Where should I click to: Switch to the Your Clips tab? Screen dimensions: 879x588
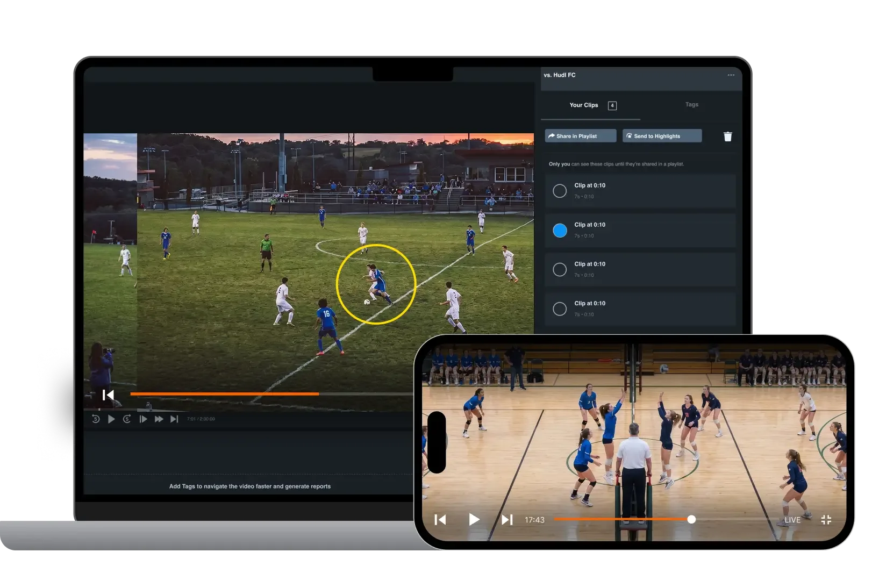[583, 105]
